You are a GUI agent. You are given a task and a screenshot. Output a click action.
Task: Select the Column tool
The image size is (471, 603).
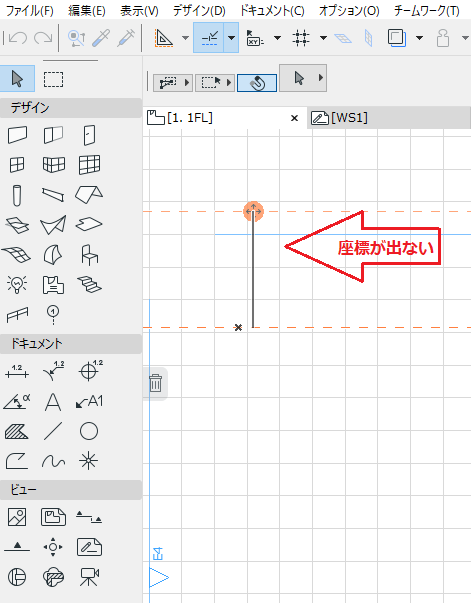pyautogui.click(x=17, y=195)
